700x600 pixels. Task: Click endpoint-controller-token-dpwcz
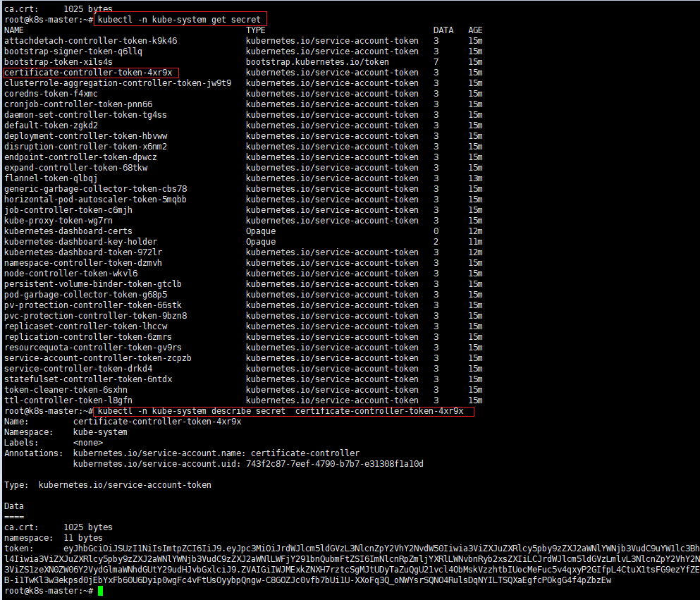[x=81, y=157]
